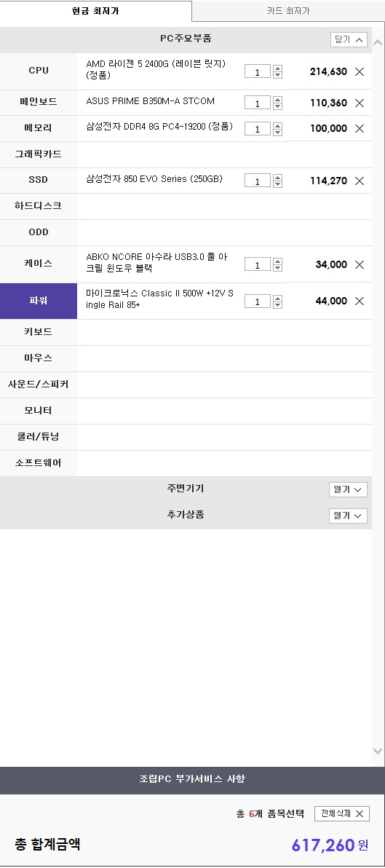The width and height of the screenshot is (385, 868).
Task: Remove the ABKO NCORE case item
Action: (360, 264)
